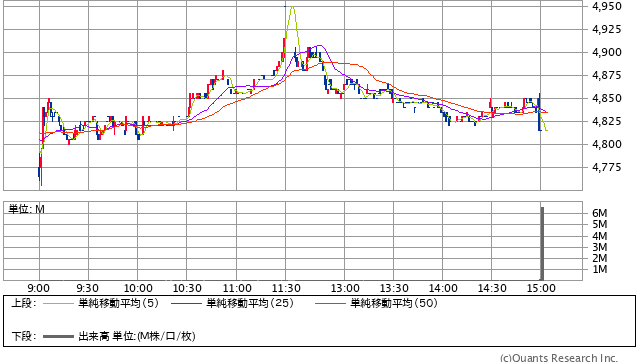This screenshot has width=638, height=362.
Task: Click the tall volume bar at 15:00
Action: point(542,244)
